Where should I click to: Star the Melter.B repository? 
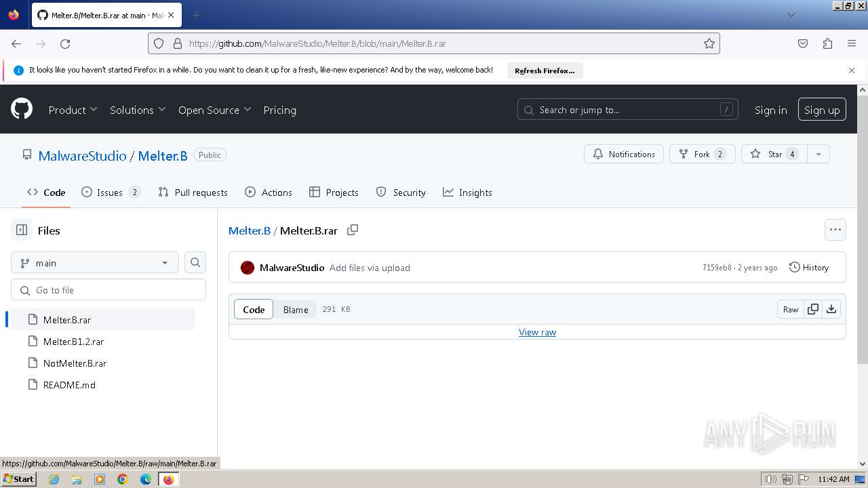pos(774,154)
